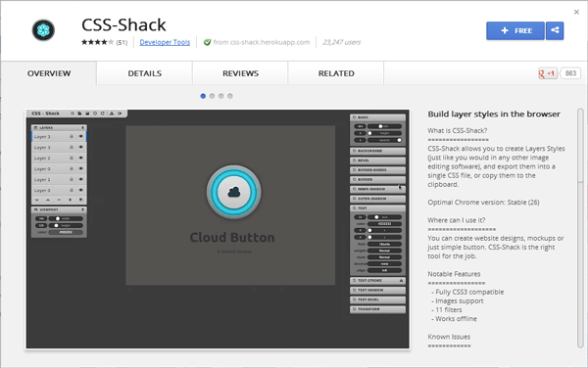This screenshot has width=588, height=368.
Task: Click the lock icon on Layer 1
Action: point(72,179)
